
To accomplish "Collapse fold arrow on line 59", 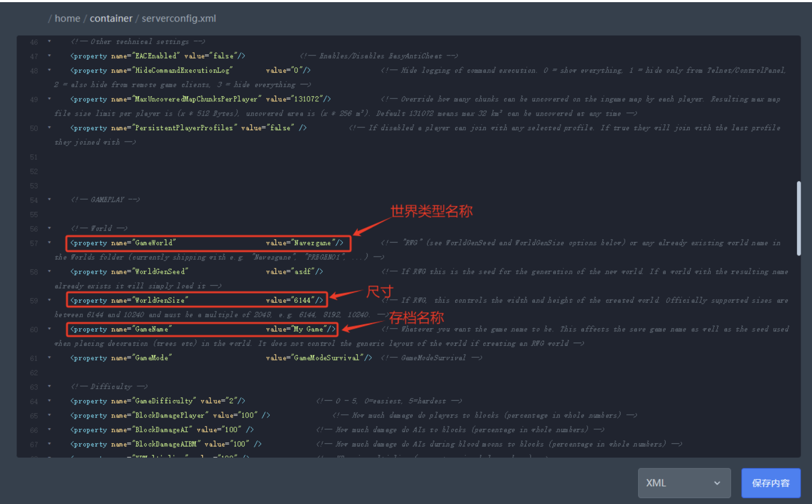I will pos(49,300).
